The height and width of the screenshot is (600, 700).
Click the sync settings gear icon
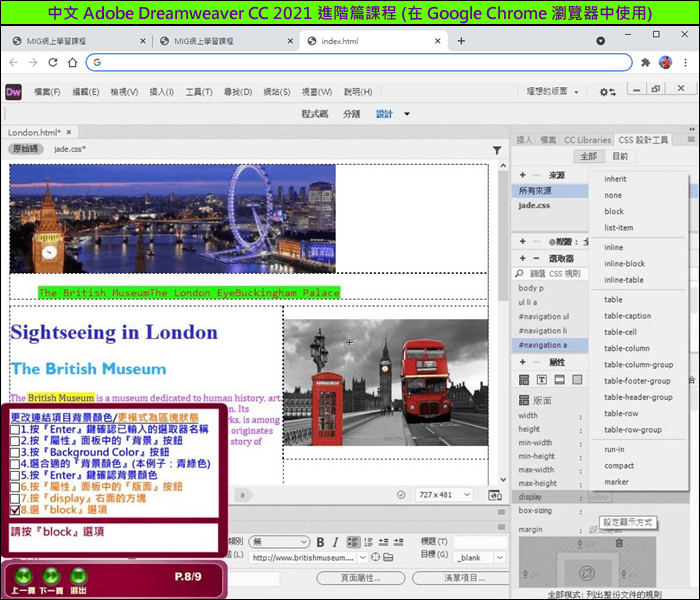tap(607, 92)
